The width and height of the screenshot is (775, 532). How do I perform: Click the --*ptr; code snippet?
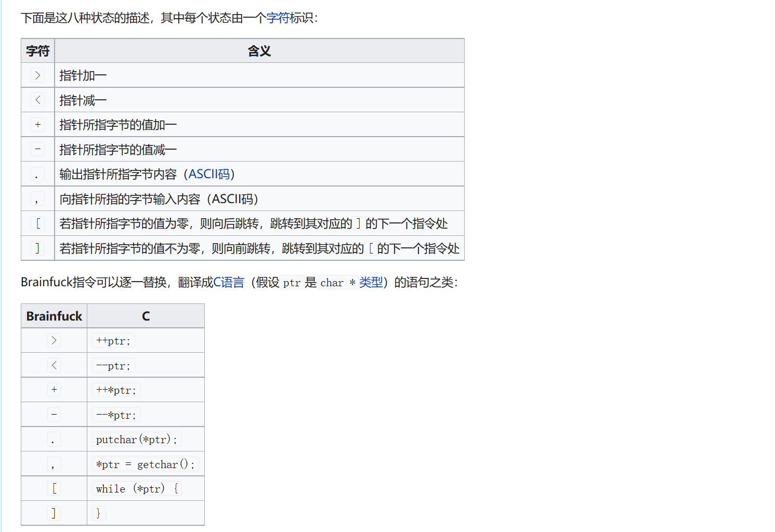[x=116, y=415]
